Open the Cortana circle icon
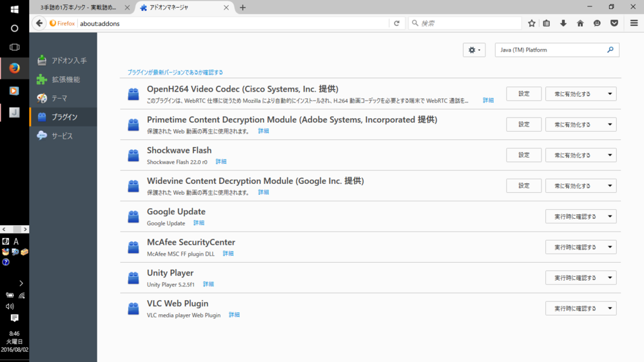Image resolution: width=644 pixels, height=362 pixels. [14, 28]
